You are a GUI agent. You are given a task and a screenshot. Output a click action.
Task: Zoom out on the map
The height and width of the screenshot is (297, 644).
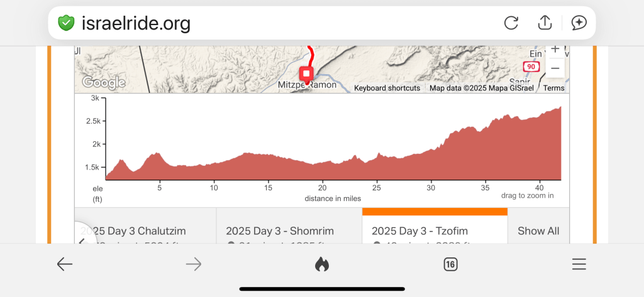click(x=555, y=68)
